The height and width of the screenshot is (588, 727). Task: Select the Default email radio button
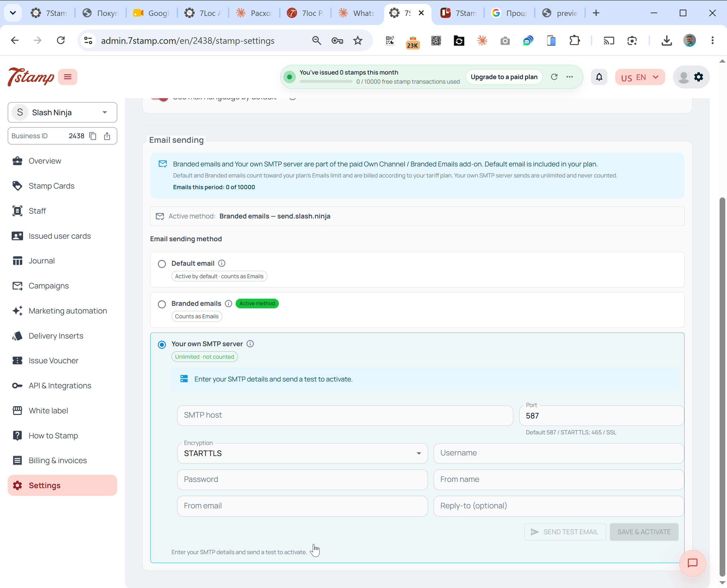tap(162, 264)
